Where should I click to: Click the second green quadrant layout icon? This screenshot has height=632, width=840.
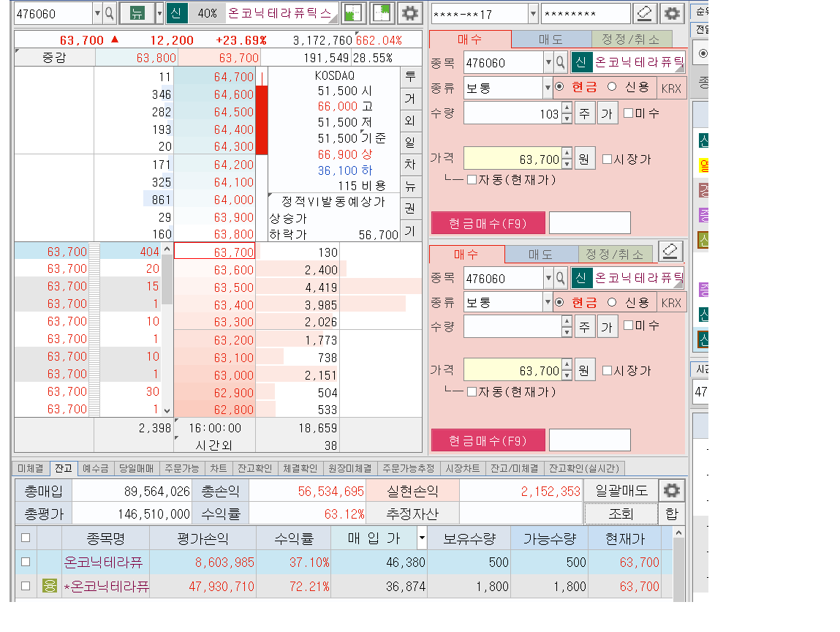coord(382,13)
